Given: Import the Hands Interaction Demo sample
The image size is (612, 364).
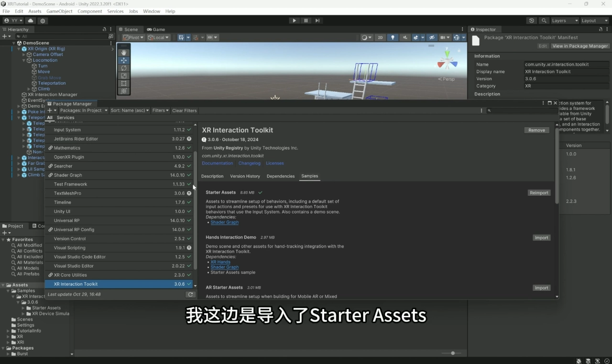Looking at the screenshot, I should (x=541, y=238).
